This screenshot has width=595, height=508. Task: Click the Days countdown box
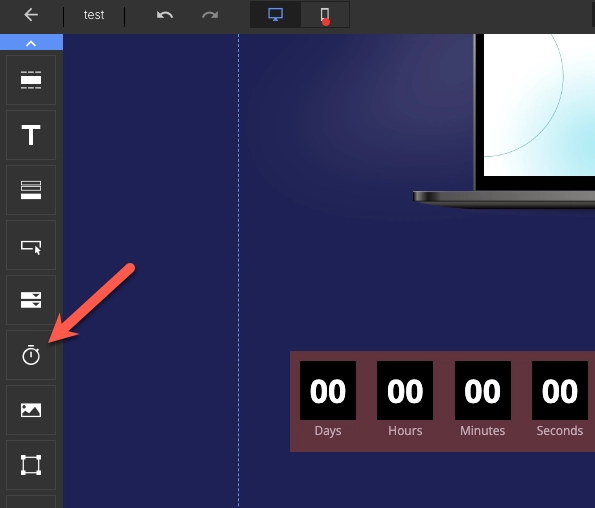[328, 390]
